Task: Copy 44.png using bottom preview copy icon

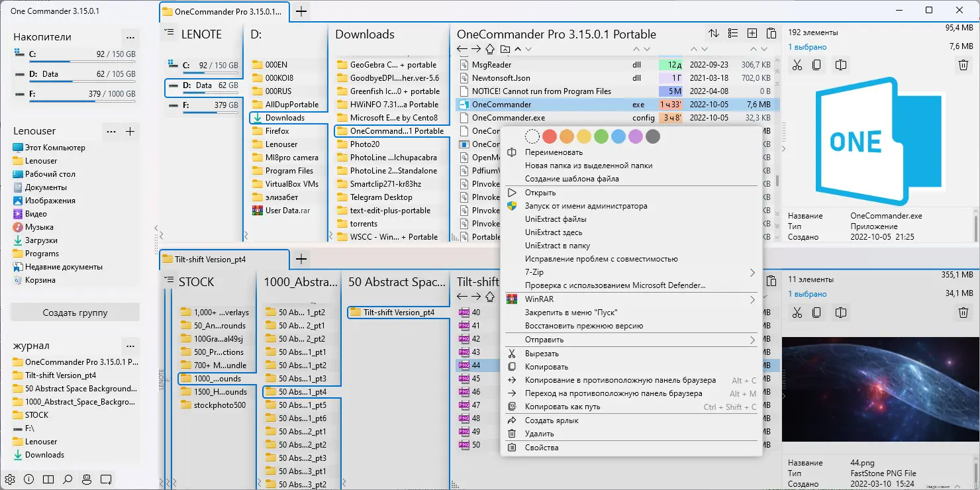Action: [x=817, y=312]
